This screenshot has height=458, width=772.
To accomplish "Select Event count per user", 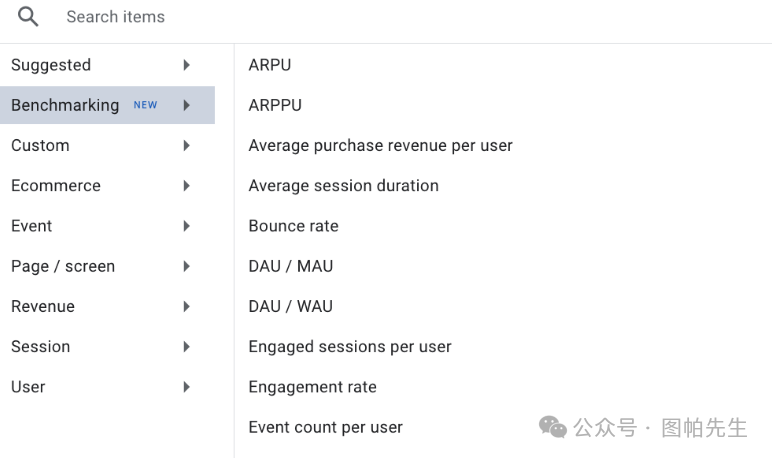I will 325,427.
